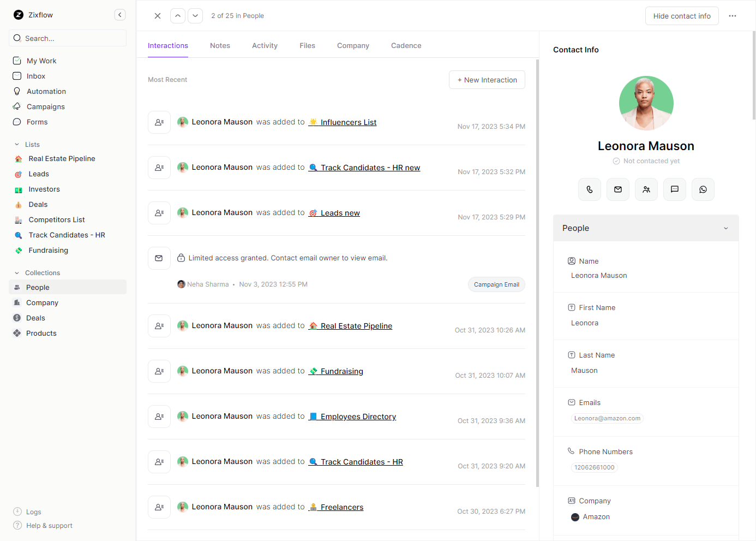The image size is (756, 541).
Task: Click the Campaign Email pill label
Action: point(496,284)
